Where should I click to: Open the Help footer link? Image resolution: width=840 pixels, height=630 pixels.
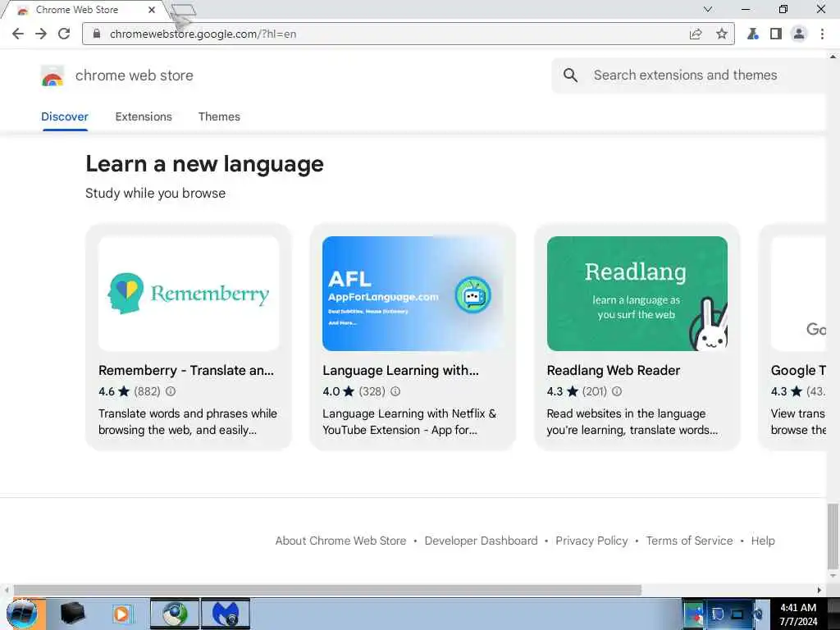[x=763, y=541]
